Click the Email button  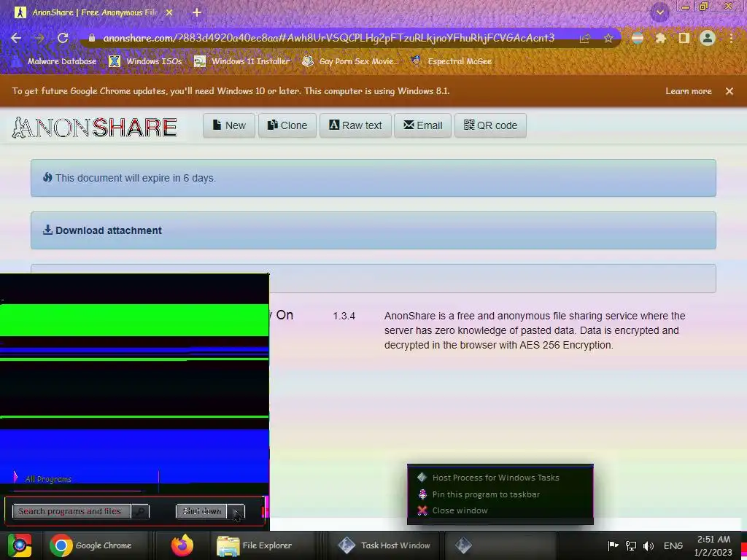pyautogui.click(x=422, y=125)
